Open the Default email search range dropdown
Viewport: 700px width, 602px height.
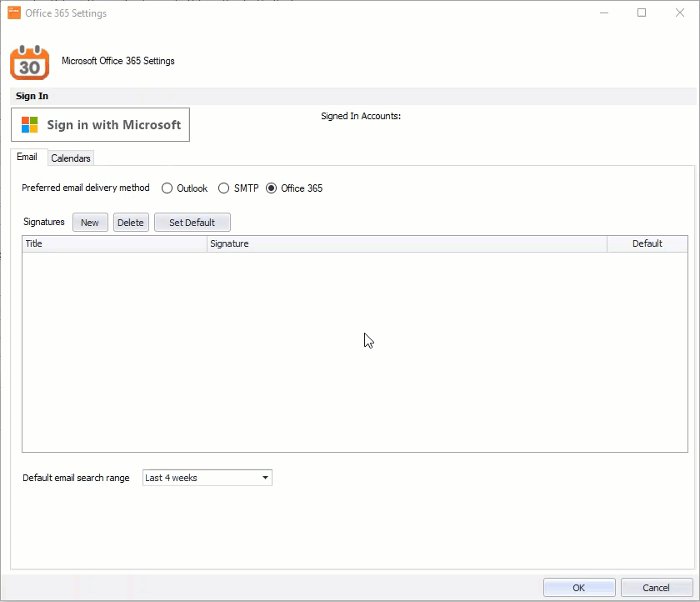point(207,478)
